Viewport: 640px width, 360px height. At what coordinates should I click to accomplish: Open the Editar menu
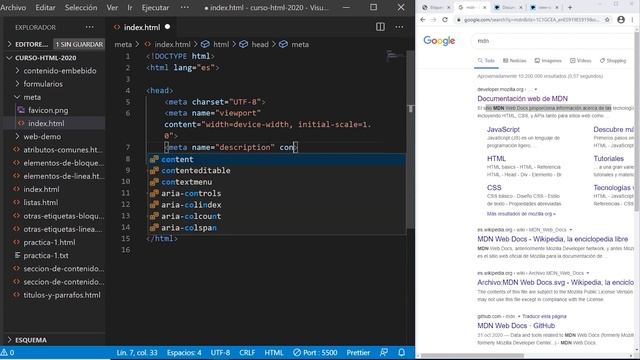click(x=45, y=7)
